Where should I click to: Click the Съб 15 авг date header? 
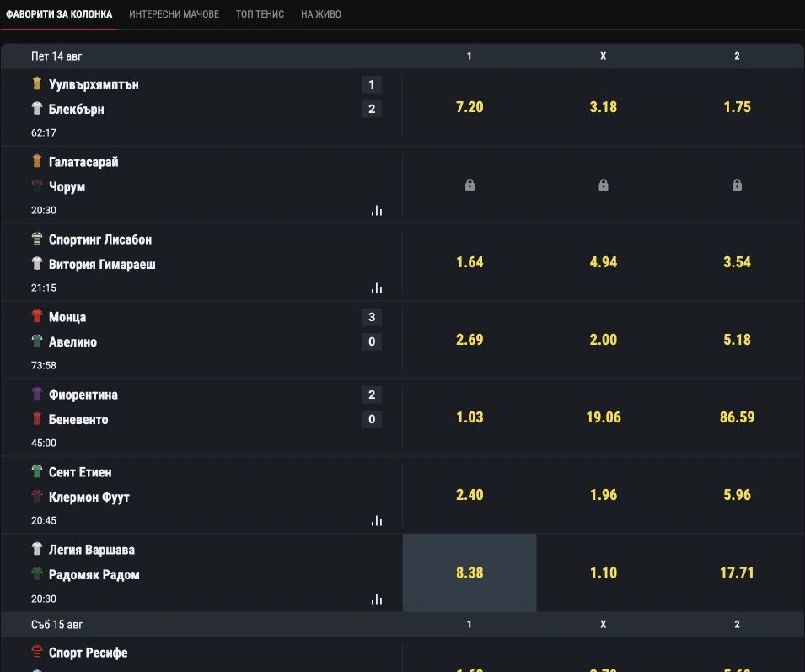[x=57, y=625]
